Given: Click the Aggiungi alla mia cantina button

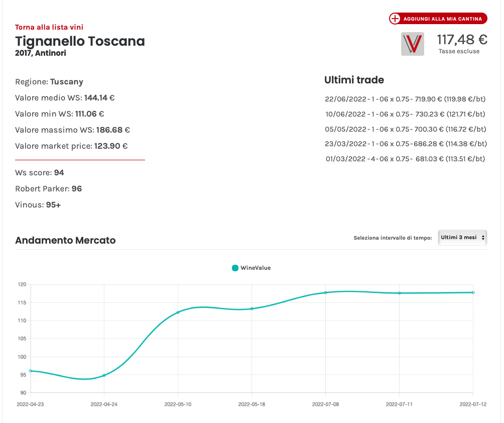Looking at the screenshot, I should coord(438,19).
